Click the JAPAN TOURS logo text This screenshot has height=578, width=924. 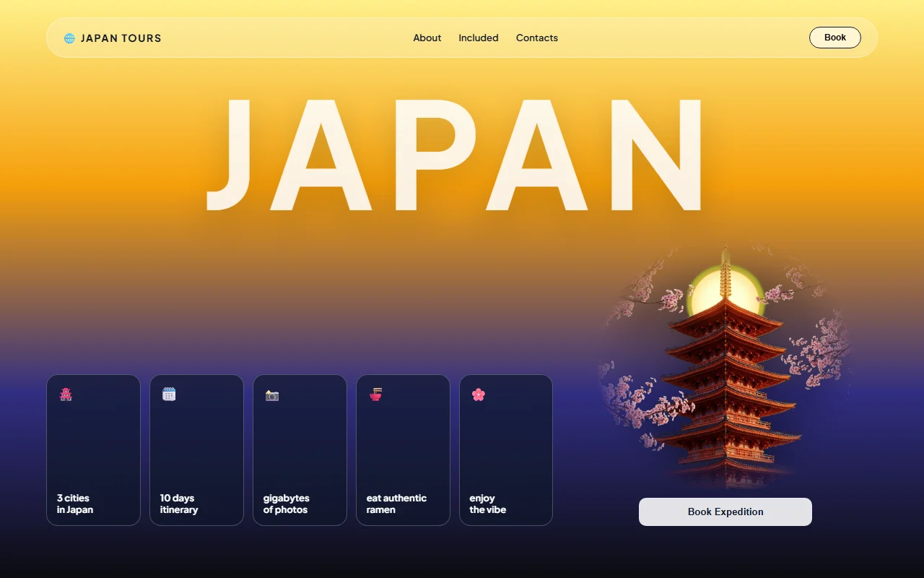(x=121, y=38)
